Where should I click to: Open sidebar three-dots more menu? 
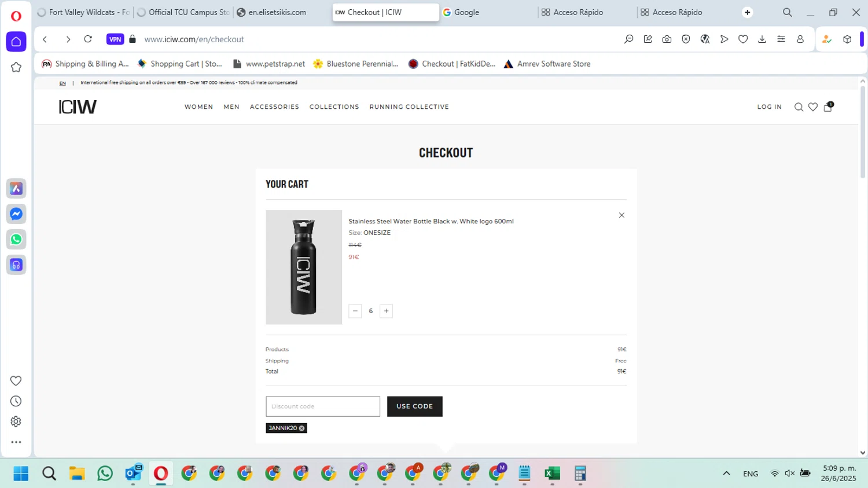click(x=16, y=442)
